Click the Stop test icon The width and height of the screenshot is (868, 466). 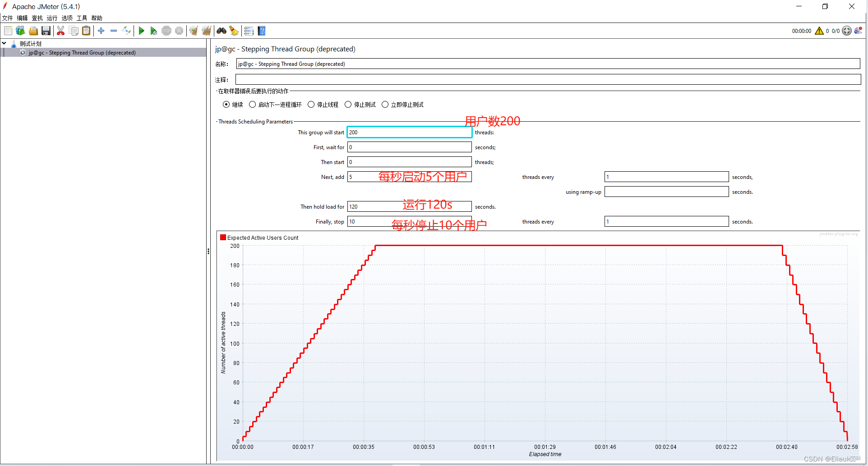pyautogui.click(x=166, y=31)
